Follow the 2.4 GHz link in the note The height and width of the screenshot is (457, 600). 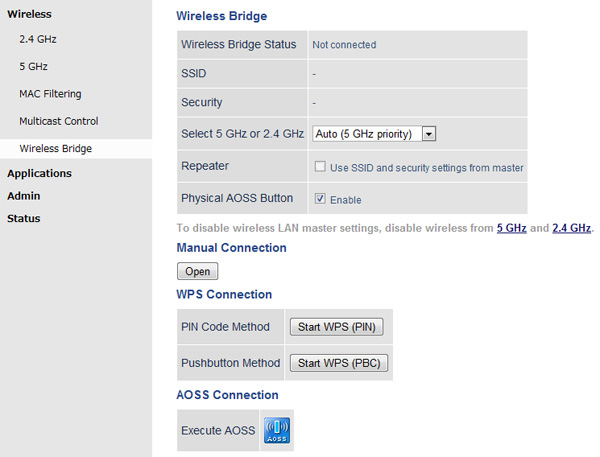pos(572,229)
